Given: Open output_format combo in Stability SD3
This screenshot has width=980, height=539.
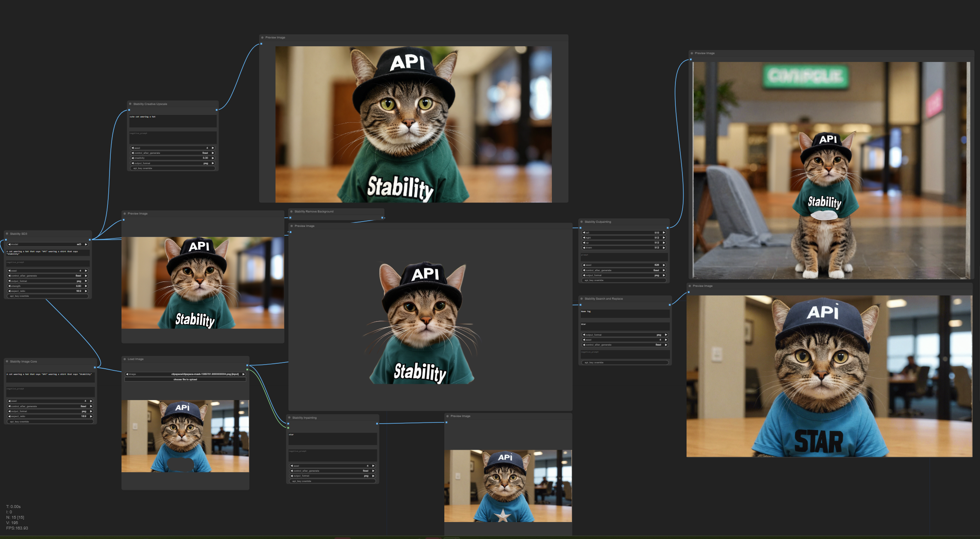Looking at the screenshot, I should pyautogui.click(x=48, y=281).
